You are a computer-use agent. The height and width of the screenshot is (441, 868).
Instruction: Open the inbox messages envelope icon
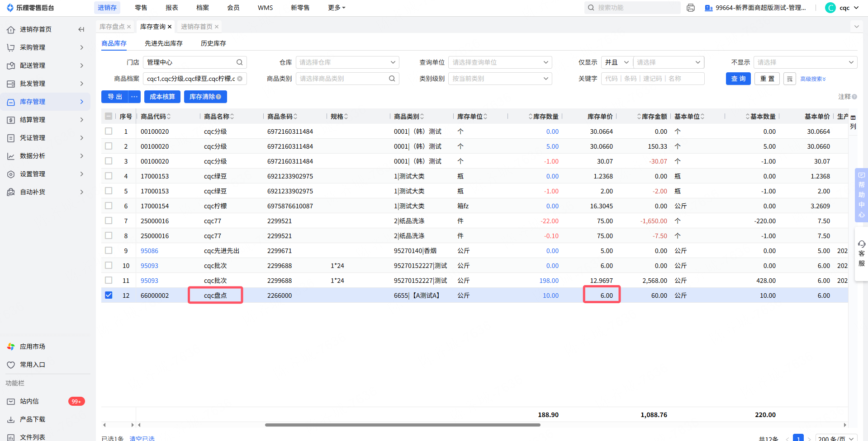[x=11, y=401]
